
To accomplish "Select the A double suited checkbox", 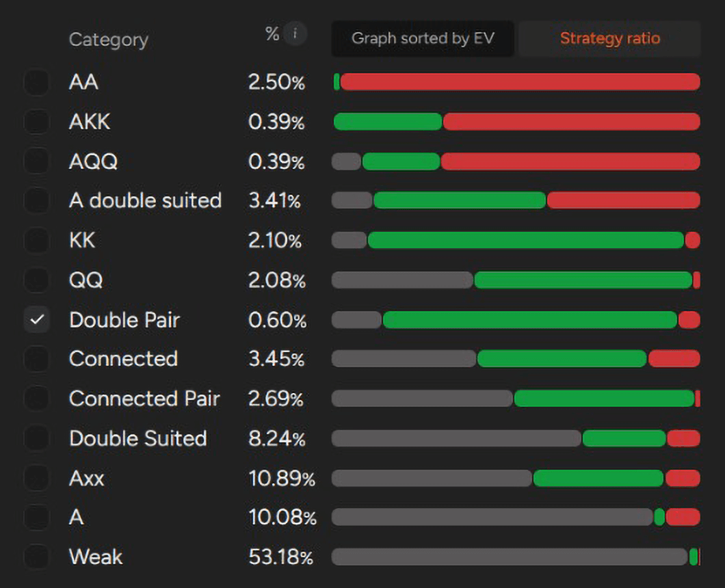I will 36,200.
